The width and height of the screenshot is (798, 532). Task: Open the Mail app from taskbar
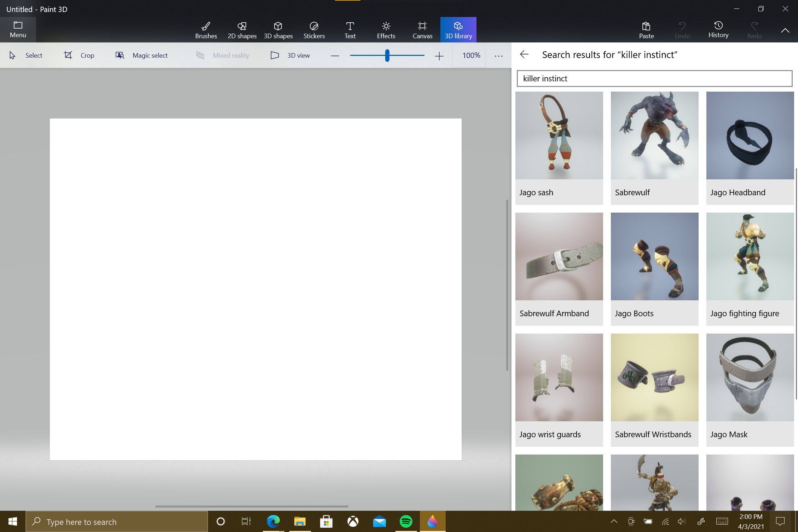coord(379,521)
